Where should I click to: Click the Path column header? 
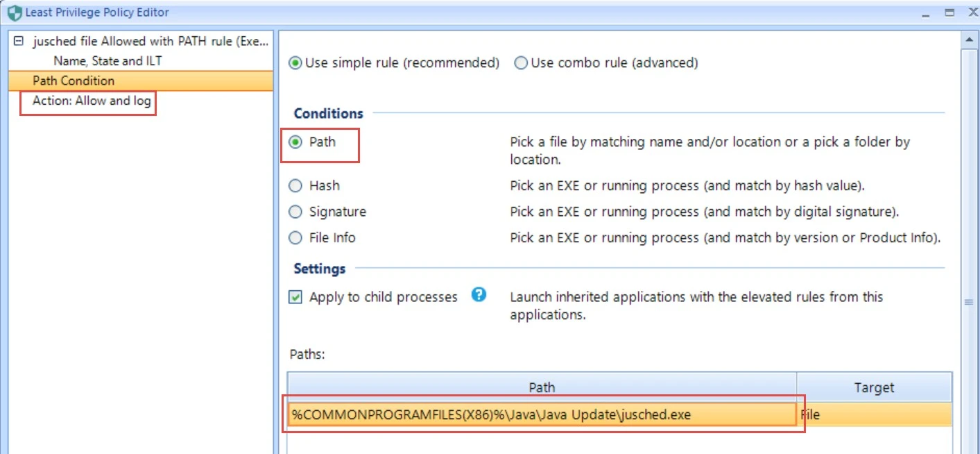[541, 387]
